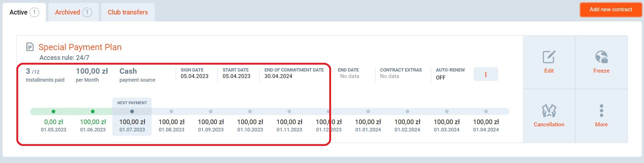Screen dimensions: 644x163
Task: Open the orange three-dot contract options button
Action: click(485, 74)
